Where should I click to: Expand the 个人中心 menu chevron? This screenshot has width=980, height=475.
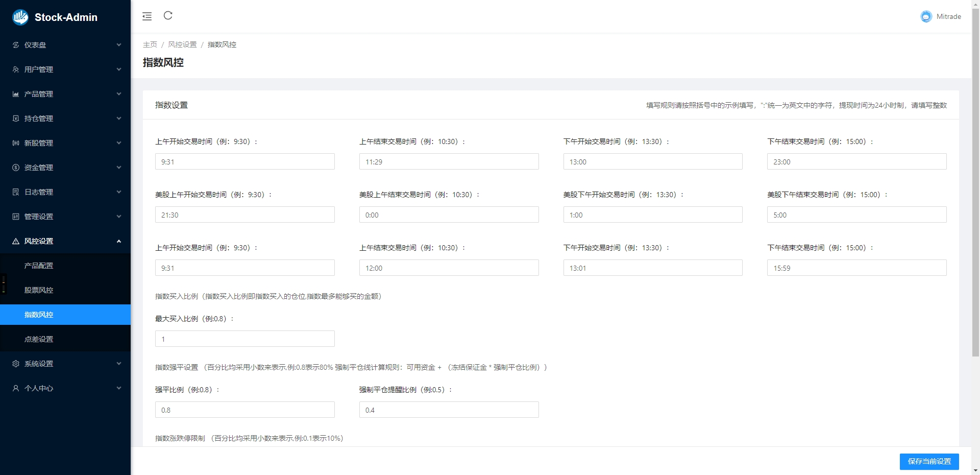119,388
